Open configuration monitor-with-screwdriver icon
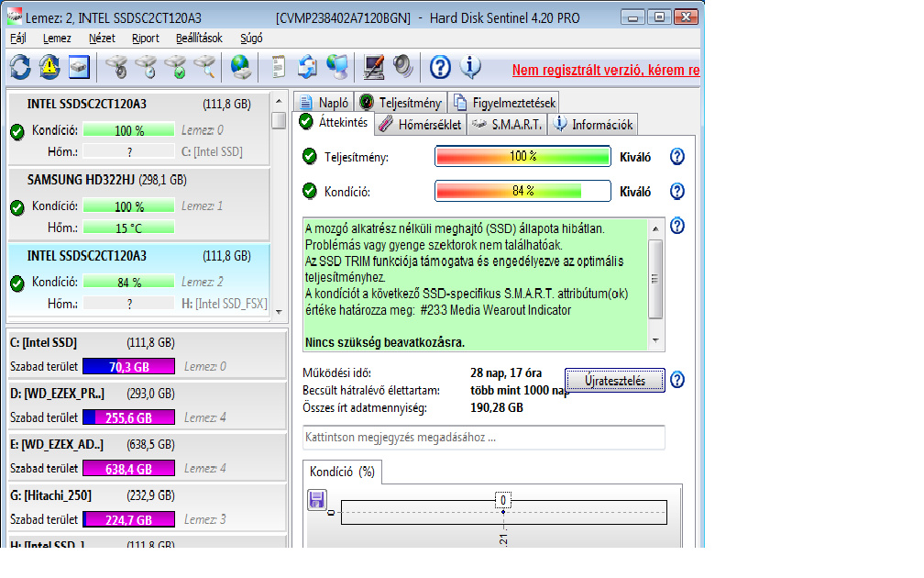Image resolution: width=924 pixels, height=578 pixels. [x=374, y=67]
